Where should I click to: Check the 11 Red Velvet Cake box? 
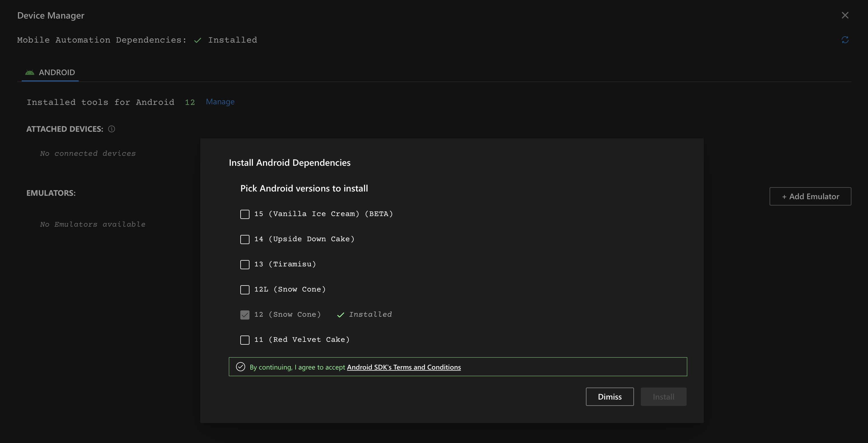click(245, 340)
